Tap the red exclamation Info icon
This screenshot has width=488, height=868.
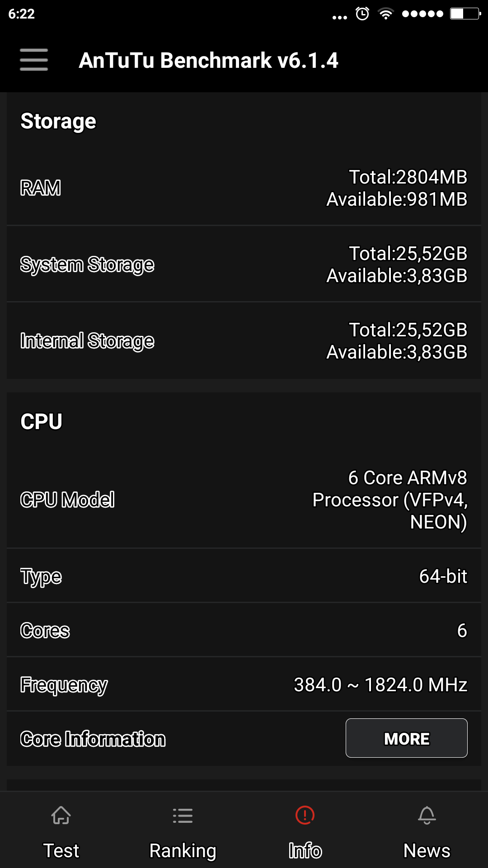pos(305,815)
